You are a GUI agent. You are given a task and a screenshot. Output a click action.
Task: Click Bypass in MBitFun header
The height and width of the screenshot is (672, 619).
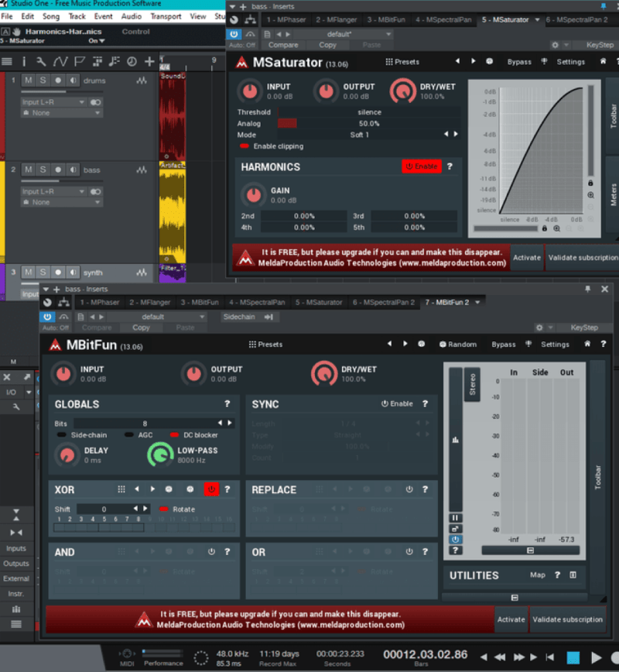[x=504, y=345]
